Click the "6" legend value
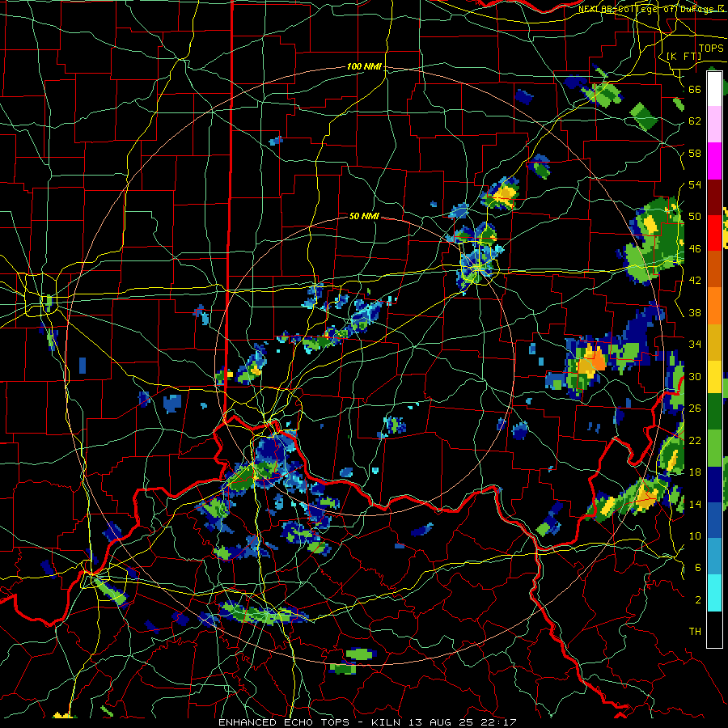This screenshot has width=728, height=728. coord(698,568)
